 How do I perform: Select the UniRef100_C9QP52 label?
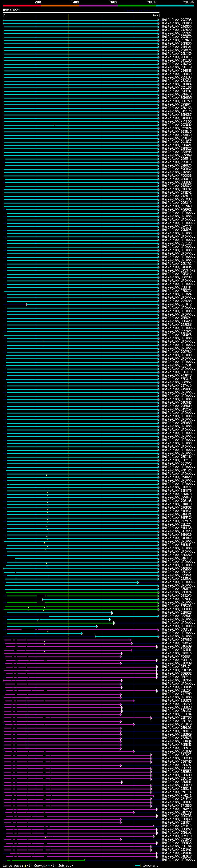(x=176, y=507)
